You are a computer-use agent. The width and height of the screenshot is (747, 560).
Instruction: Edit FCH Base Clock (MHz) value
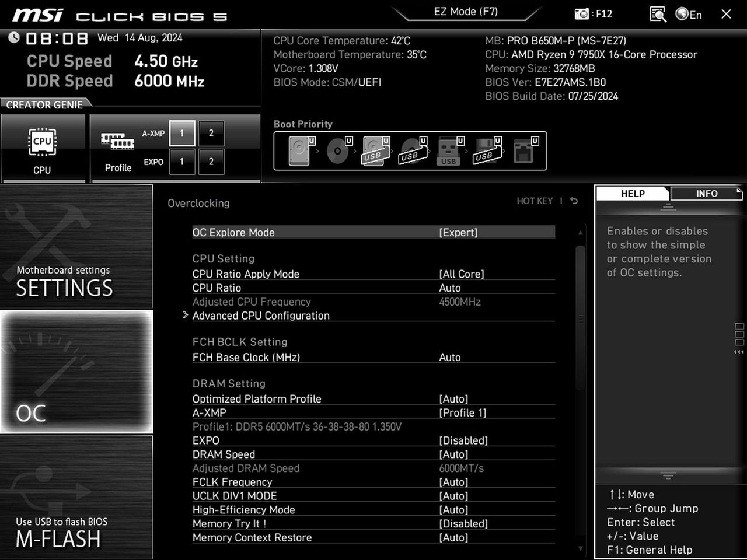(373, 357)
